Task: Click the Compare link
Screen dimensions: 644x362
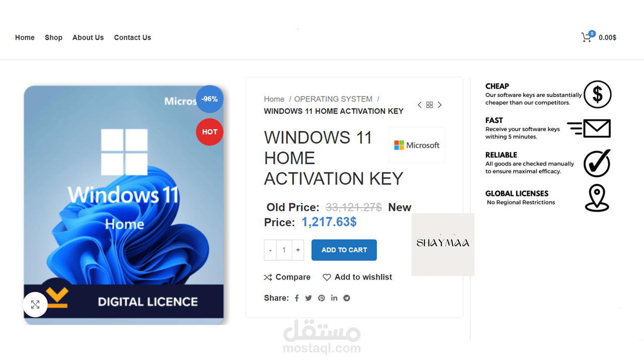Action: (x=287, y=277)
